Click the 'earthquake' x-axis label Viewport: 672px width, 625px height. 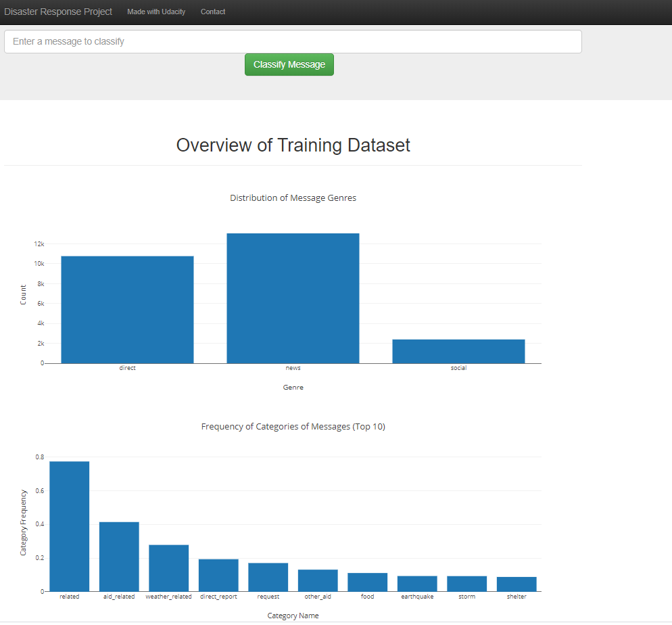(x=417, y=597)
